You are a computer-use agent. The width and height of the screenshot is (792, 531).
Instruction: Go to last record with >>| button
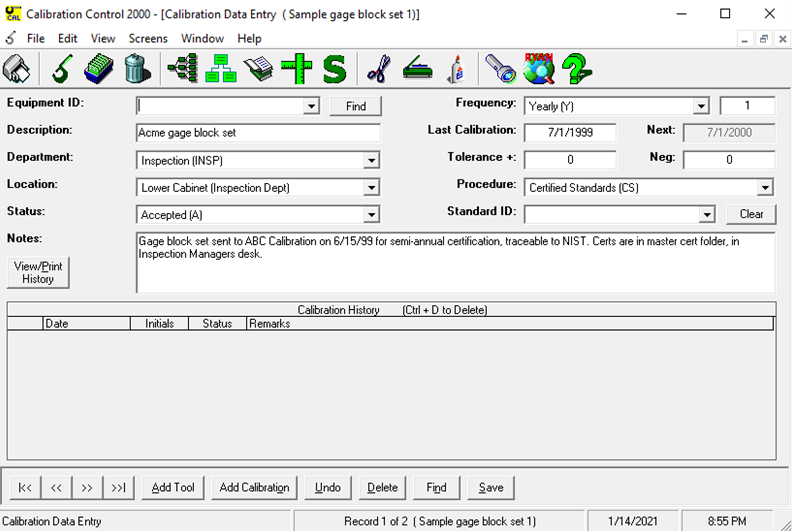[x=118, y=488]
